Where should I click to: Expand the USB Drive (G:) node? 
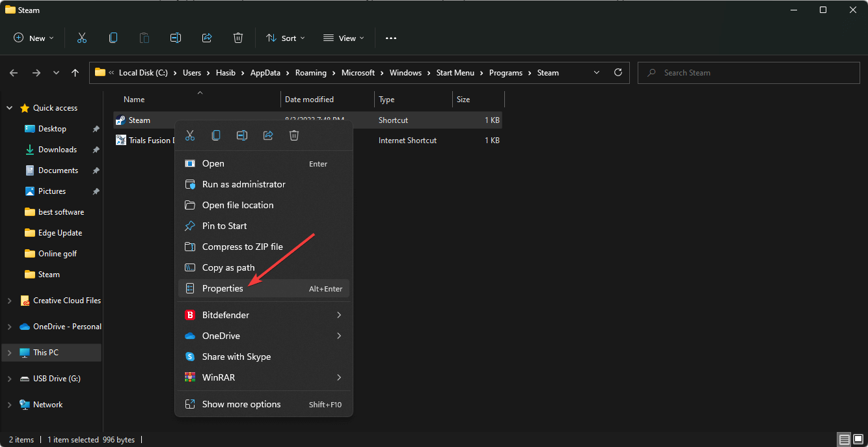tap(10, 379)
